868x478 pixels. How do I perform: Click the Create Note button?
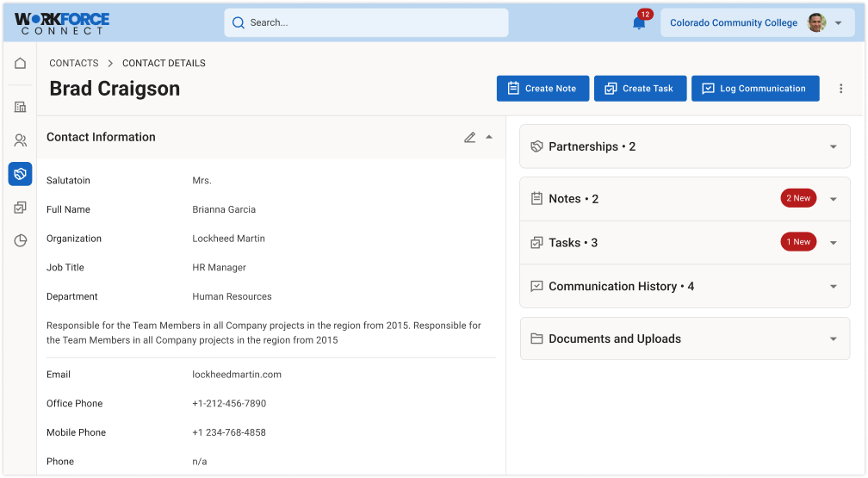pyautogui.click(x=542, y=89)
